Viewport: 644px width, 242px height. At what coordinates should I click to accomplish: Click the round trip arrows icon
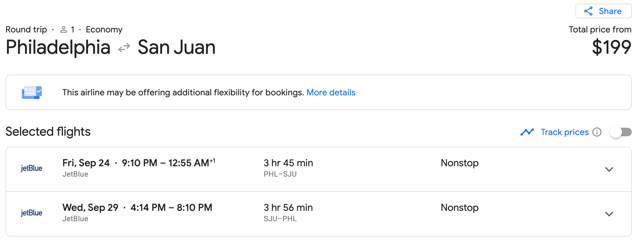(x=124, y=48)
